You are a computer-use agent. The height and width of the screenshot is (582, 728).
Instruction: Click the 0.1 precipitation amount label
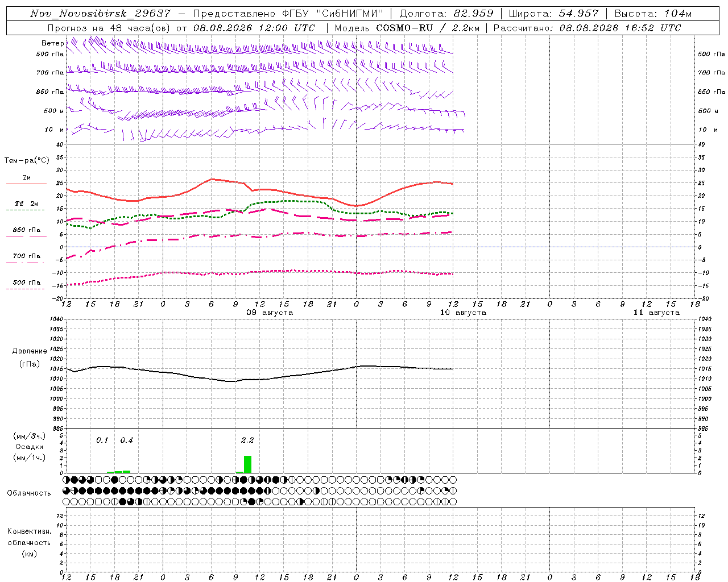[102, 440]
